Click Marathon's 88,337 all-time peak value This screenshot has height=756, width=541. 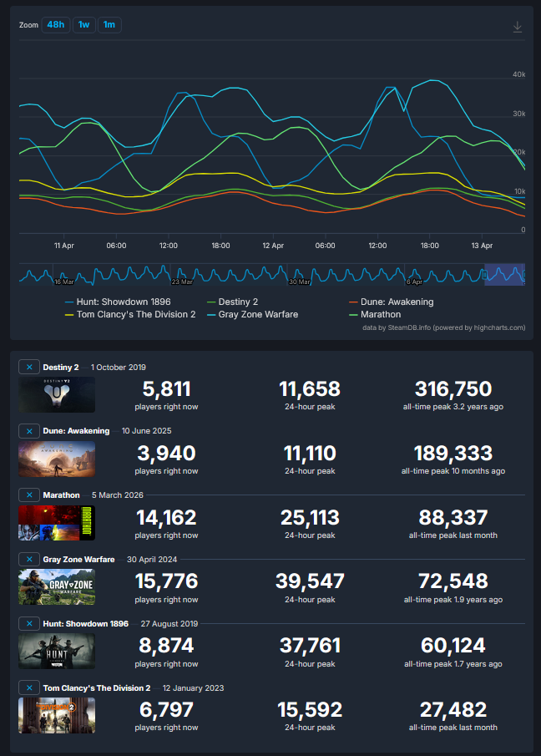[x=453, y=518]
